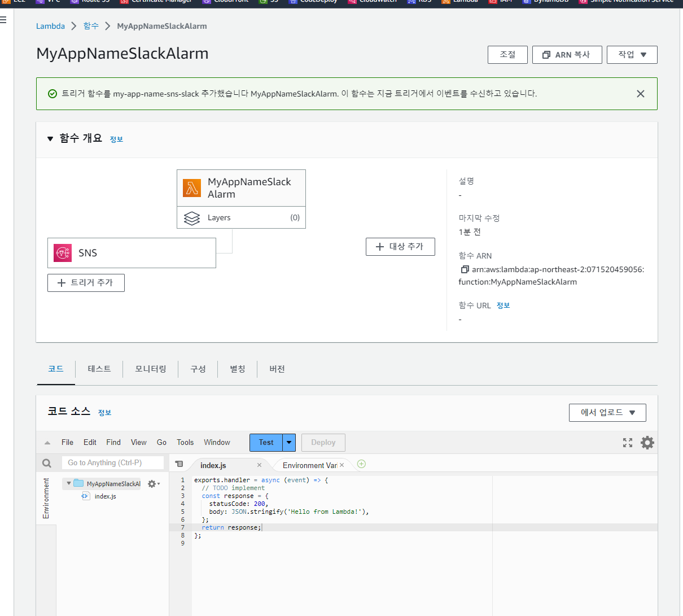
Task: Focus the Go to Anything search field
Action: 113,463
